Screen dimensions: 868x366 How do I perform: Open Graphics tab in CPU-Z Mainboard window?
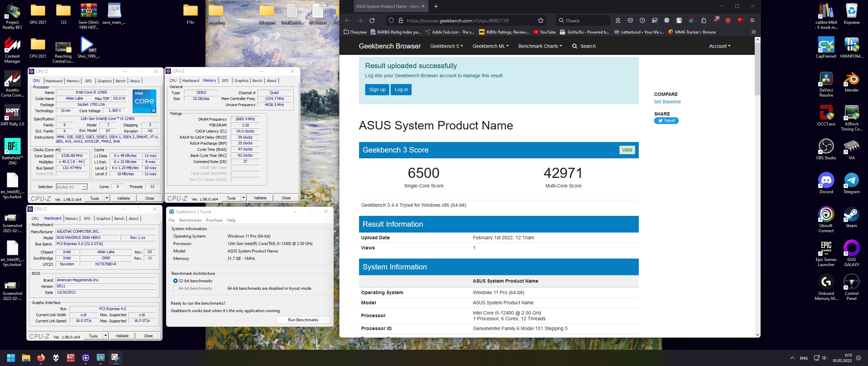coord(103,219)
